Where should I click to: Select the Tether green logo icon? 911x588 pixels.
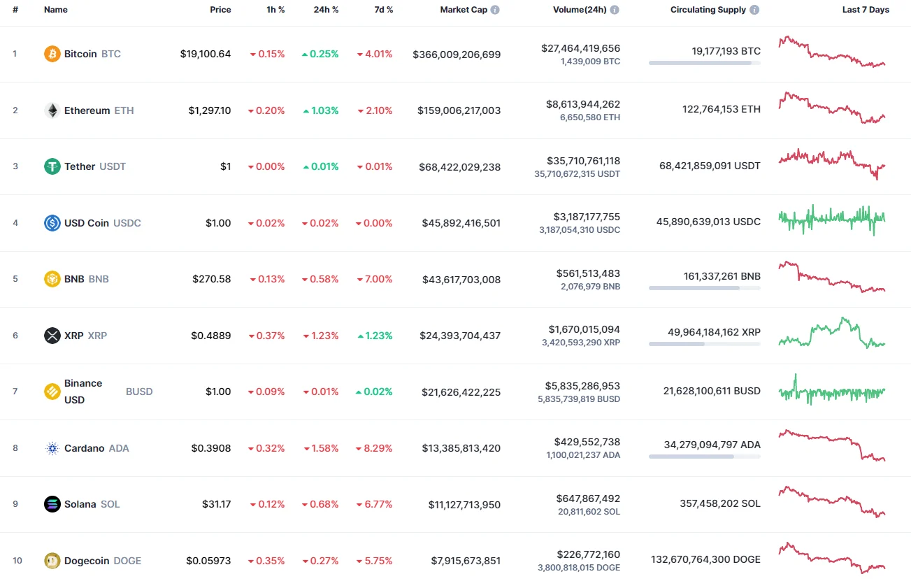click(52, 166)
